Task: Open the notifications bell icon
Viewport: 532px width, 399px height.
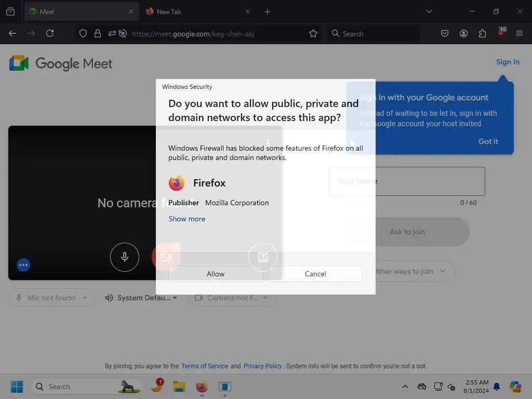Action: tap(497, 387)
